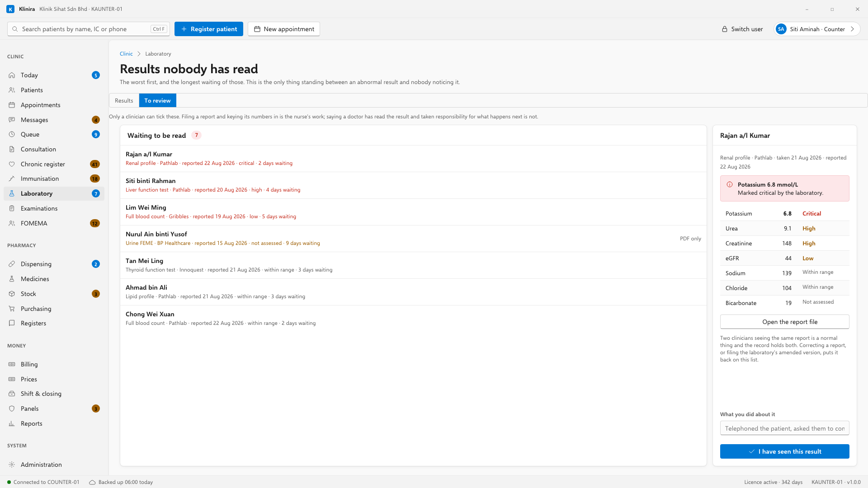Click the Potassium 6.8 mmol/L critical alert
This screenshot has height=488, width=868.
784,188
